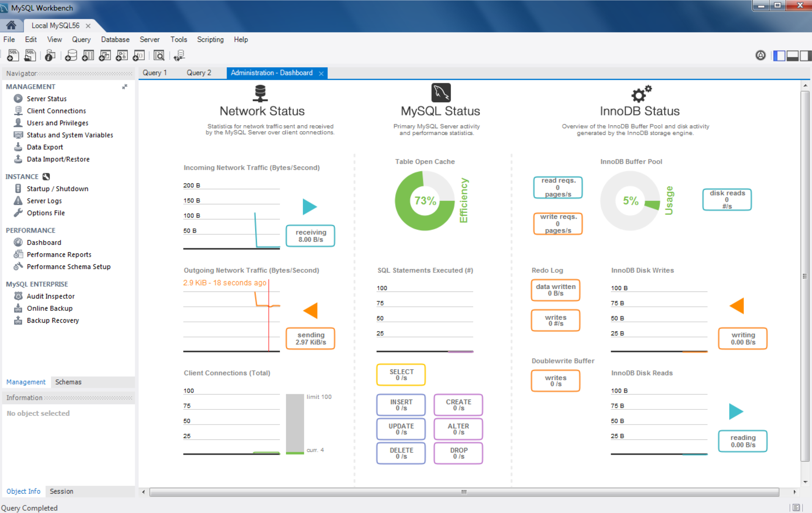812x513 pixels.
Task: Click the horizontal scrollbar of the dashboard
Action: [464, 492]
